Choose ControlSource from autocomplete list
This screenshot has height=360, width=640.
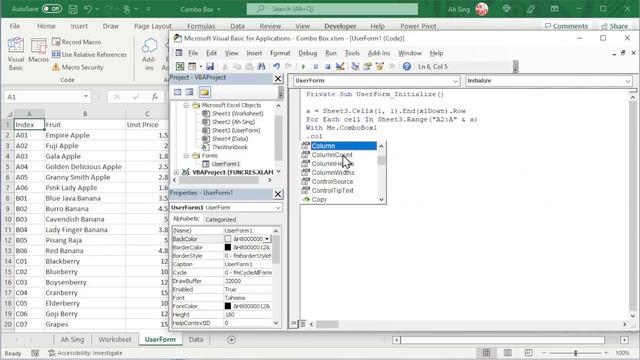pos(332,182)
